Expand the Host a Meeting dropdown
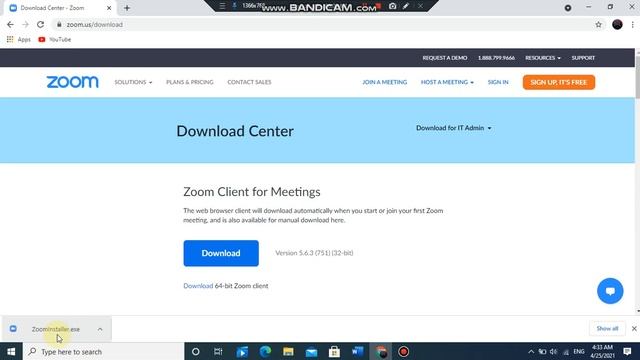Viewport: 640px width, 360px height. [x=447, y=82]
